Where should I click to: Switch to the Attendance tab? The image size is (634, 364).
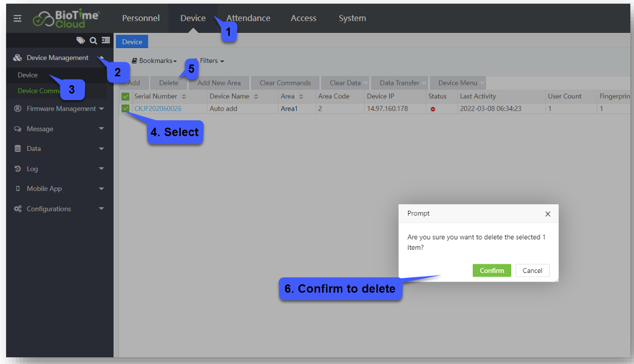[x=248, y=18]
